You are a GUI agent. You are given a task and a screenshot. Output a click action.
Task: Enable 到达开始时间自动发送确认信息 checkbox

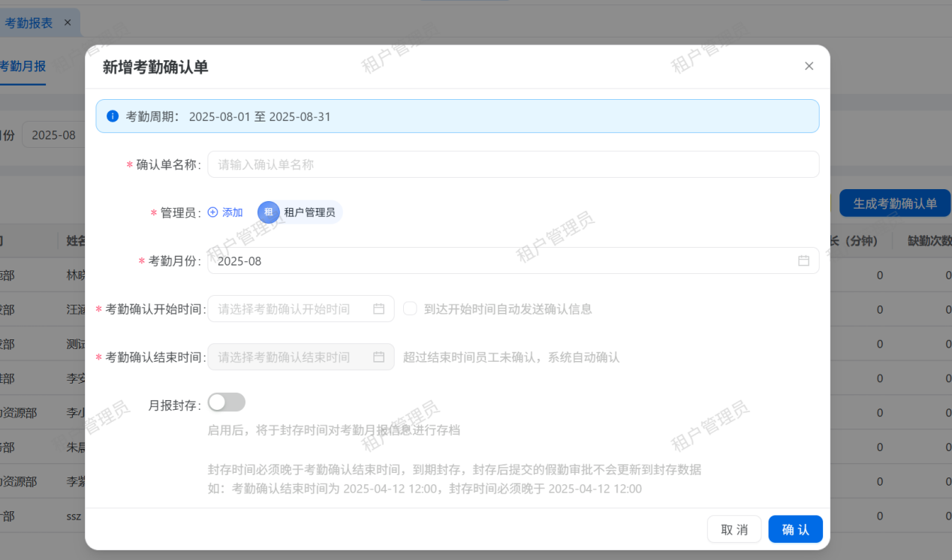[x=410, y=309]
